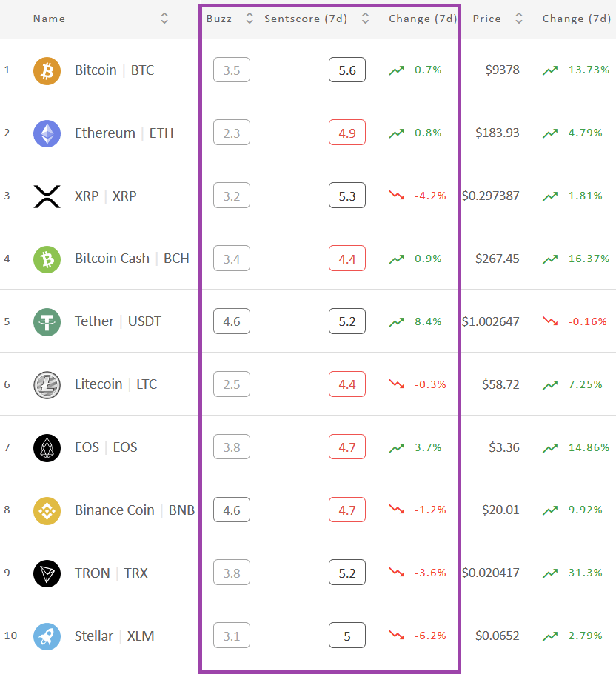Open the Stellar XLM row link
The width and height of the screenshot is (616, 677).
coord(115,636)
